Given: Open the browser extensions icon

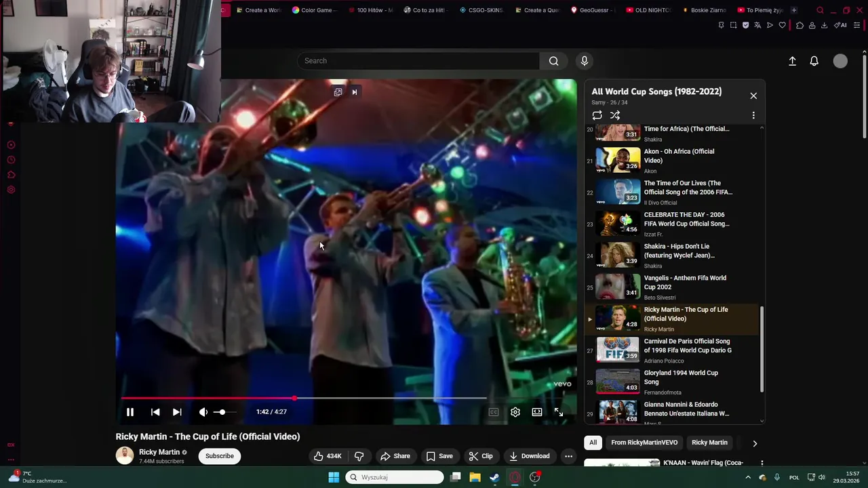Looking at the screenshot, I should click(x=800, y=25).
